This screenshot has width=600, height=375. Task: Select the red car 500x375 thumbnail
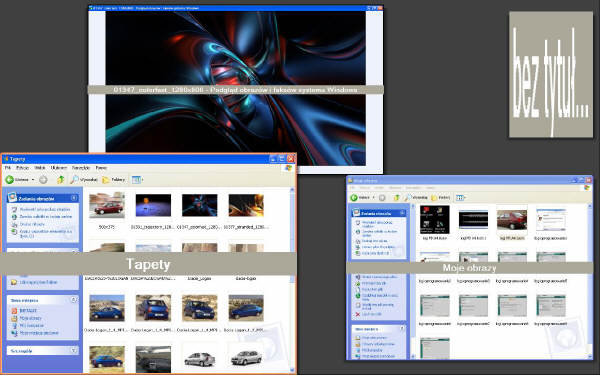click(107, 206)
